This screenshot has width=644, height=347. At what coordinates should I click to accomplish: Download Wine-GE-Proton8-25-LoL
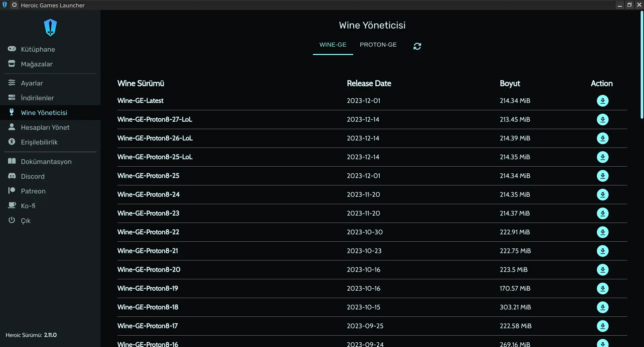[x=602, y=157]
